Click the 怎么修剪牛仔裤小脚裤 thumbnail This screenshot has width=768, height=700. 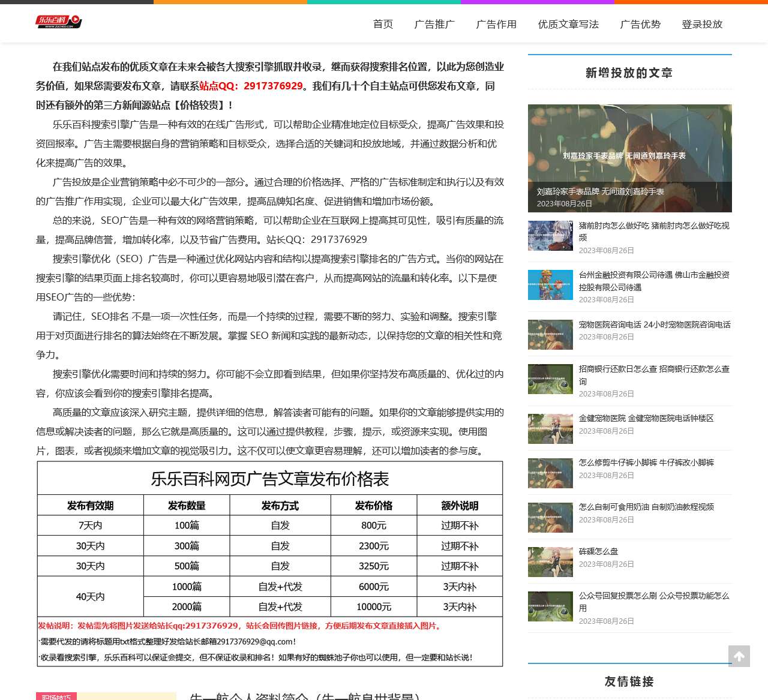point(550,473)
